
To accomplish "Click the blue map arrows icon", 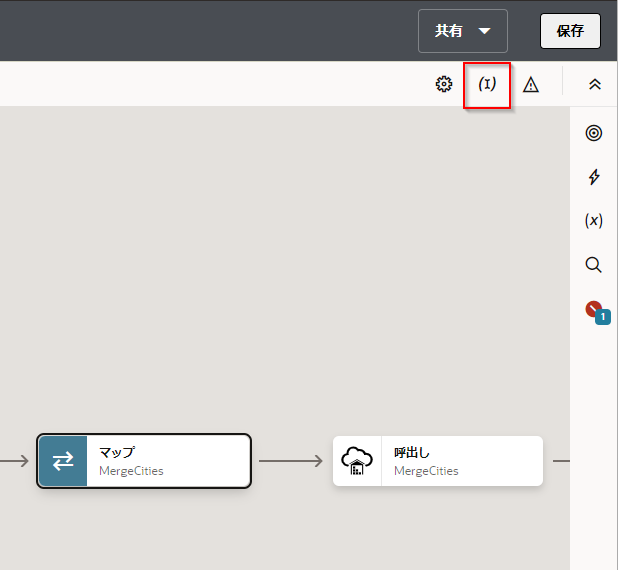I will 63,461.
